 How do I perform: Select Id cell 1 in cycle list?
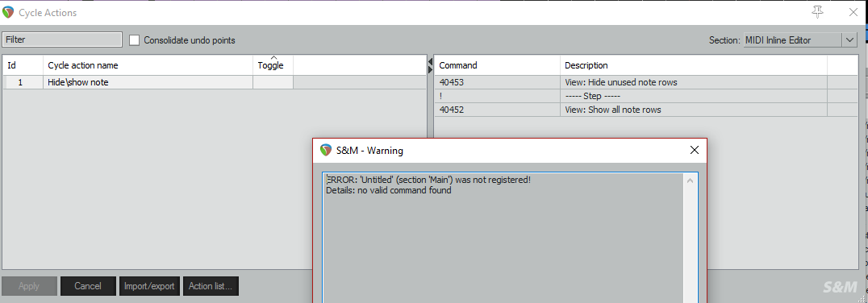click(x=23, y=82)
